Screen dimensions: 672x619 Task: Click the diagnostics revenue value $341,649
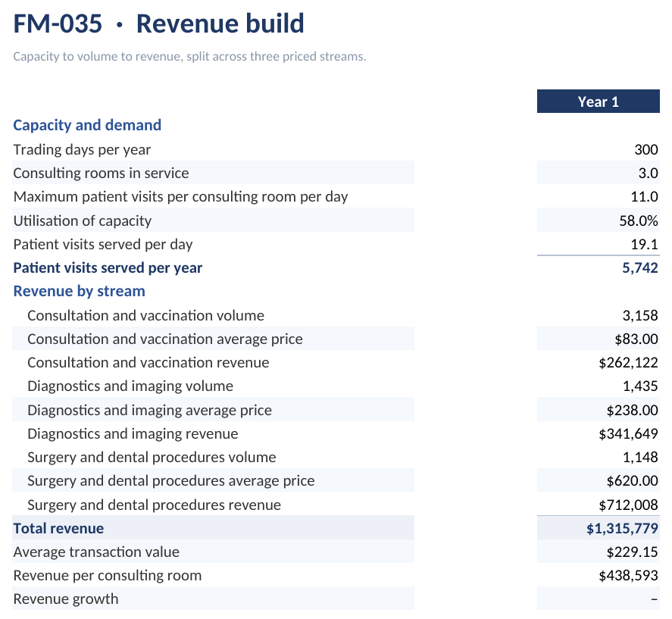point(628,434)
